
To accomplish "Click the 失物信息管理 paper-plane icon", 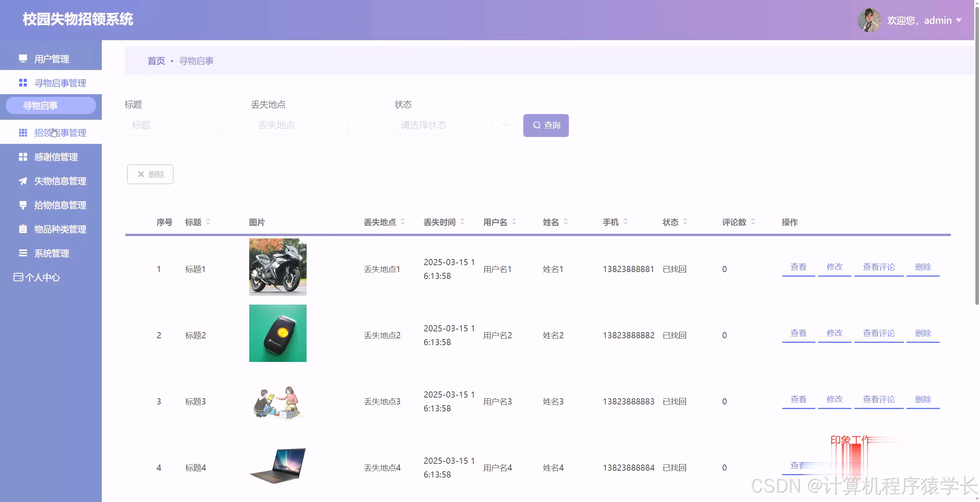I will (23, 181).
